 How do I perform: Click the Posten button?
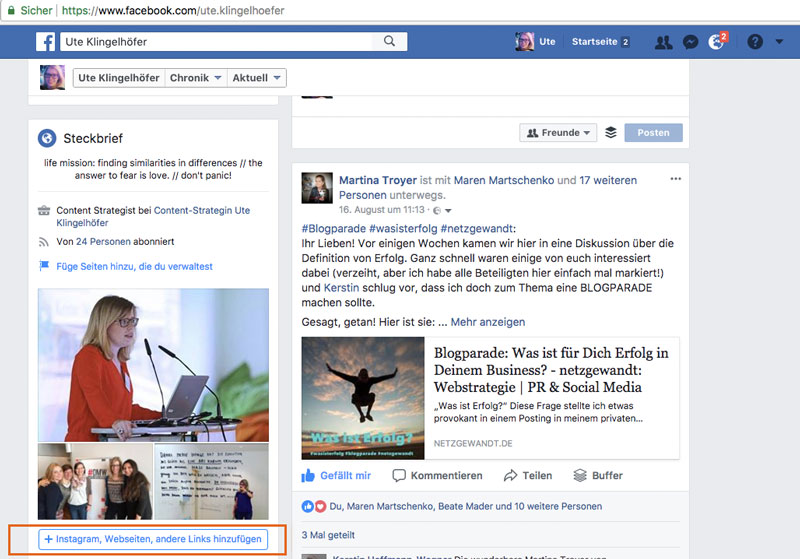(x=653, y=133)
